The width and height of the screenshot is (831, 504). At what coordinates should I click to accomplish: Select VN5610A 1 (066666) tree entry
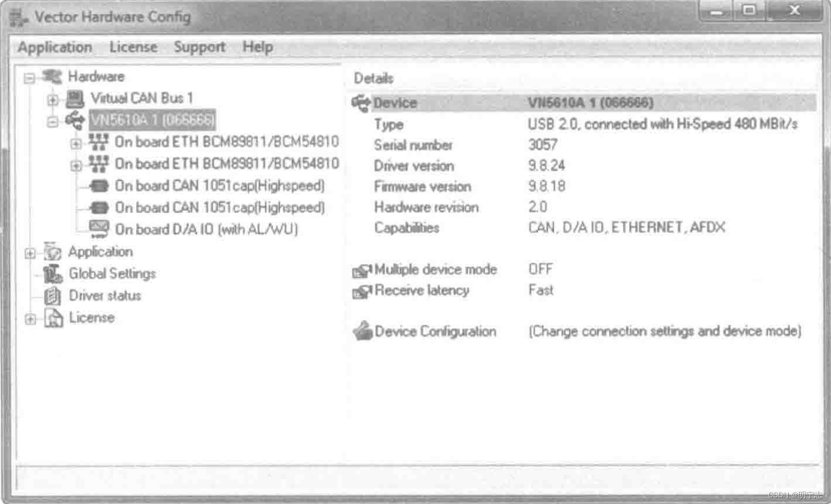(152, 120)
